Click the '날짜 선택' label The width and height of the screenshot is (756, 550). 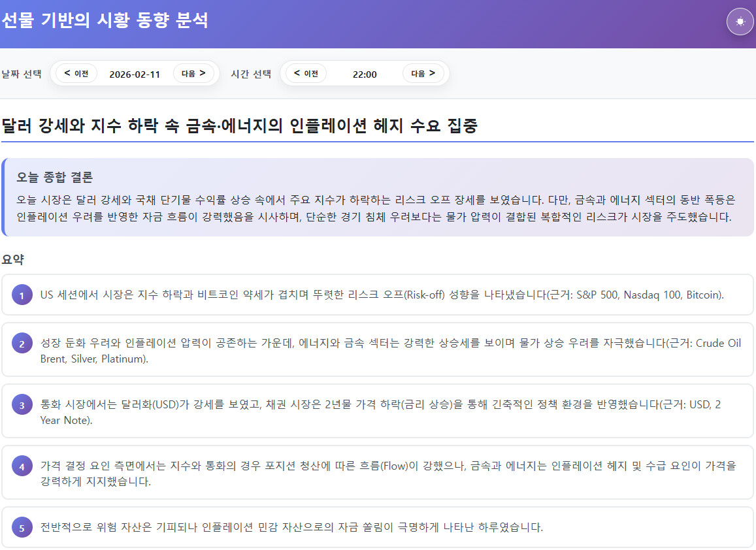[22, 74]
